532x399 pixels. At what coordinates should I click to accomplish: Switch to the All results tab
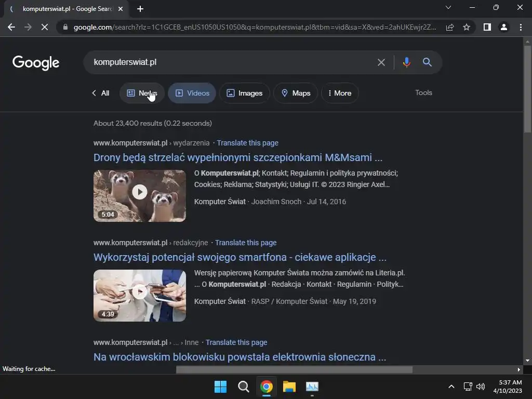point(101,93)
